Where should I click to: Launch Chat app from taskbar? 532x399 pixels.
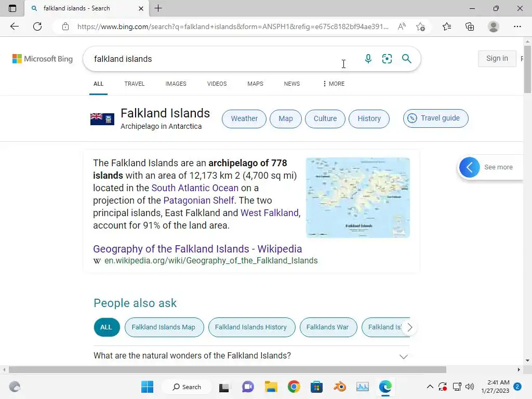(x=248, y=387)
